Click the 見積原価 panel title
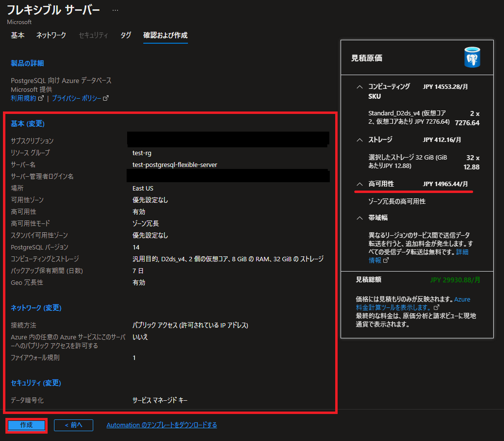The image size is (504, 441). (367, 58)
